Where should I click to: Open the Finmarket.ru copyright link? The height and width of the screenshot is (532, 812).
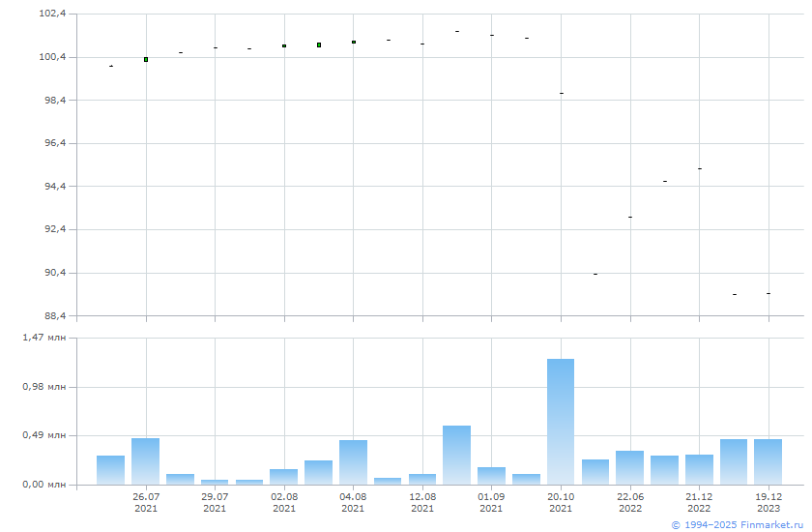737,525
